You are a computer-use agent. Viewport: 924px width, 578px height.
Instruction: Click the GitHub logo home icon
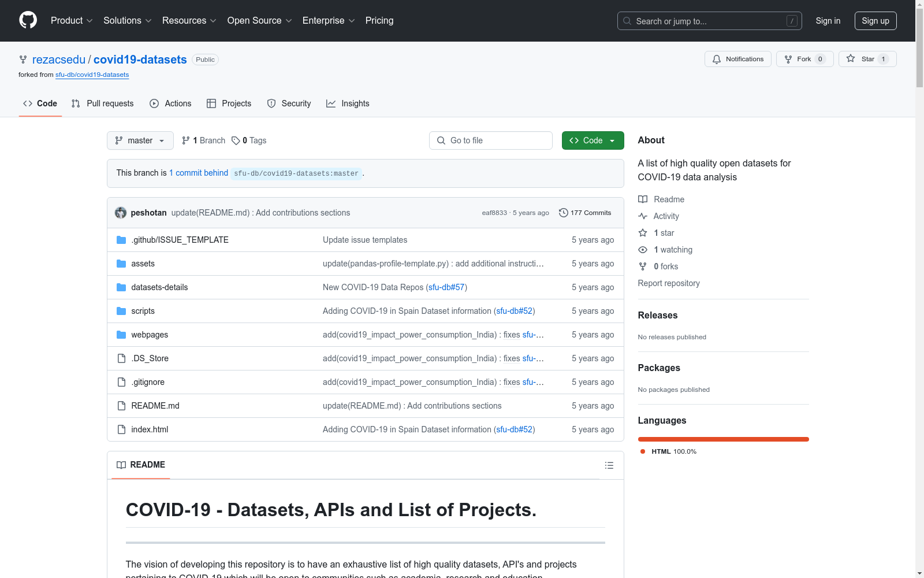pyautogui.click(x=28, y=20)
